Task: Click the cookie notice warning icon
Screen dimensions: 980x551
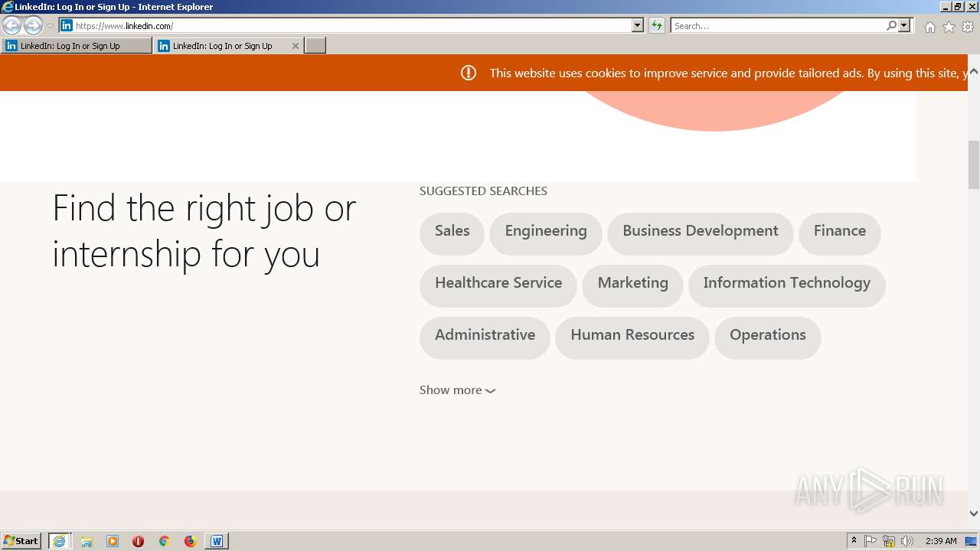Action: pos(469,73)
